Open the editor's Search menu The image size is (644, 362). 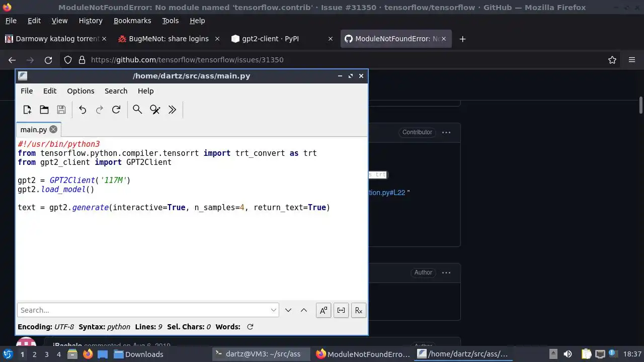[x=116, y=91]
